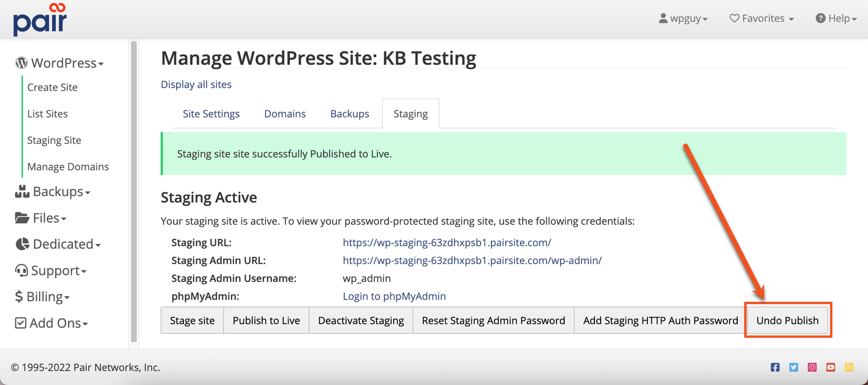Expand the wpguy account dropdown

coord(684,18)
